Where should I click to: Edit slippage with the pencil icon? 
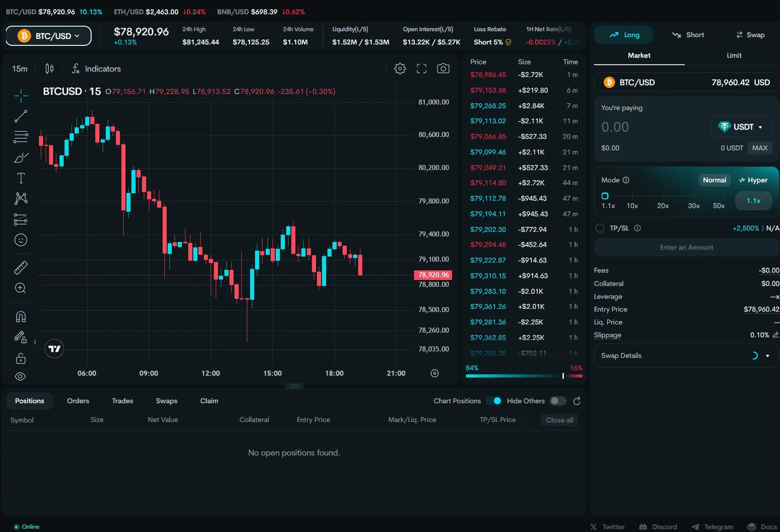coord(775,335)
